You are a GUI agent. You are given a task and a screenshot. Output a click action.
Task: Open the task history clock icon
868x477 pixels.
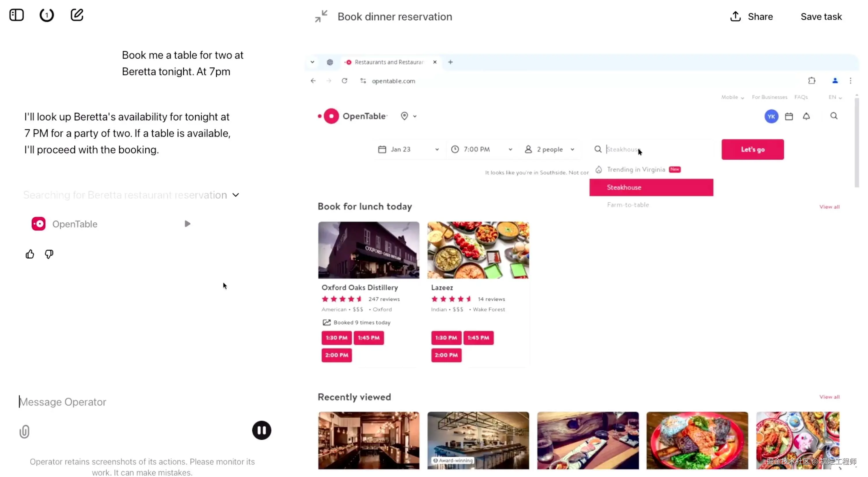[x=47, y=15]
